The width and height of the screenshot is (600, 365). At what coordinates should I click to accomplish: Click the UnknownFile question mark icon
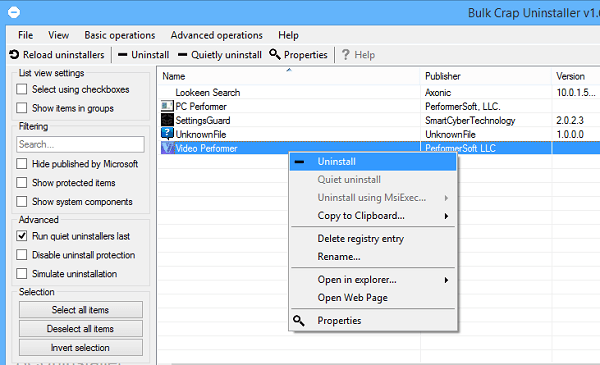167,134
